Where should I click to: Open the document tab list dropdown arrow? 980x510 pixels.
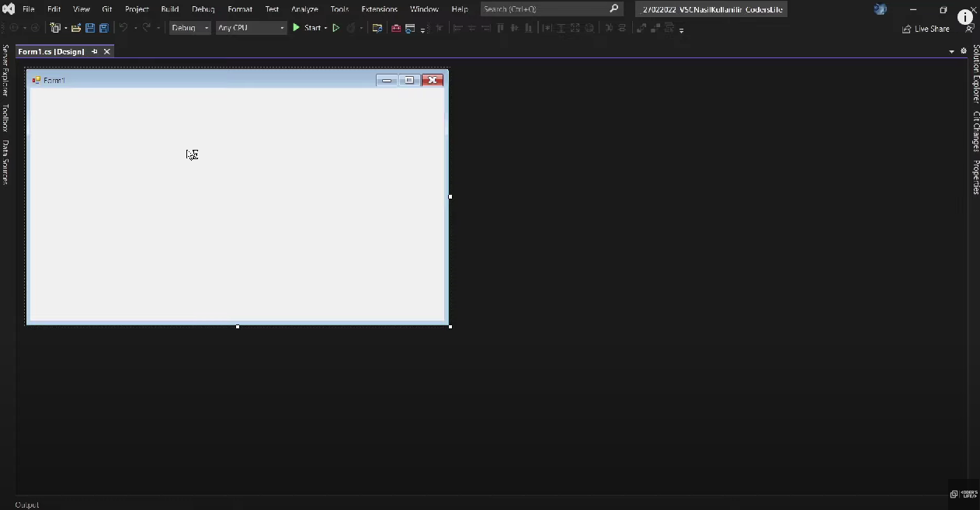coord(951,51)
